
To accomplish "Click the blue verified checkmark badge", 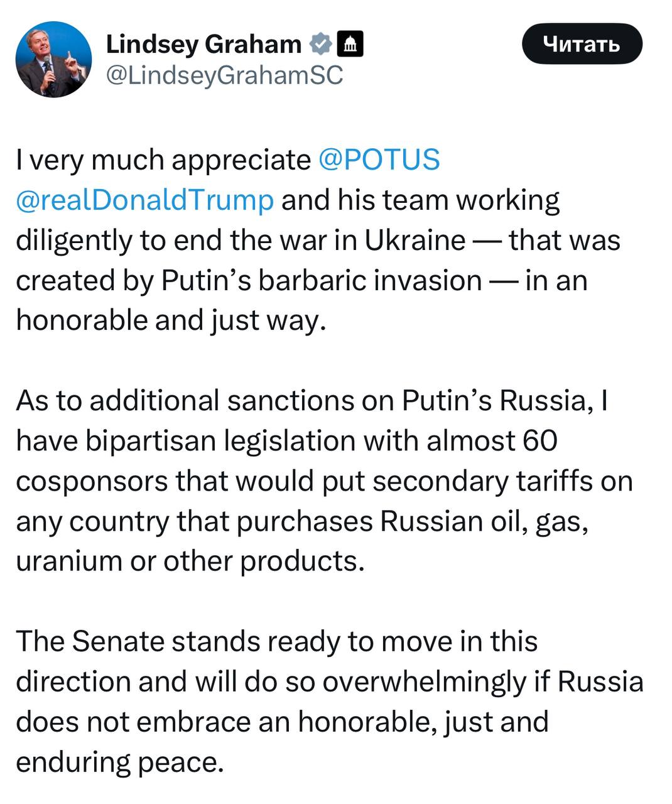I will tap(322, 44).
